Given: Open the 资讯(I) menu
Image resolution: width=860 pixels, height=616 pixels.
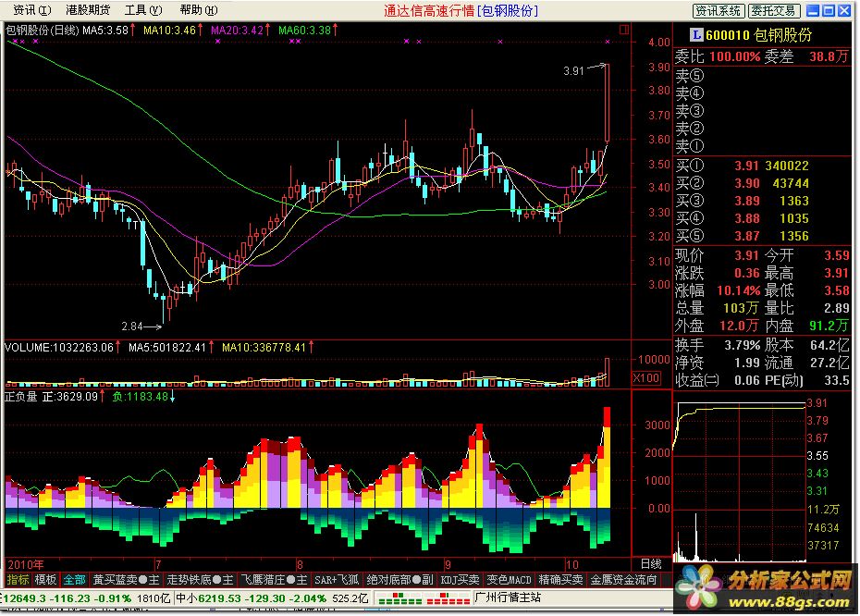Looking at the screenshot, I should click(32, 10).
